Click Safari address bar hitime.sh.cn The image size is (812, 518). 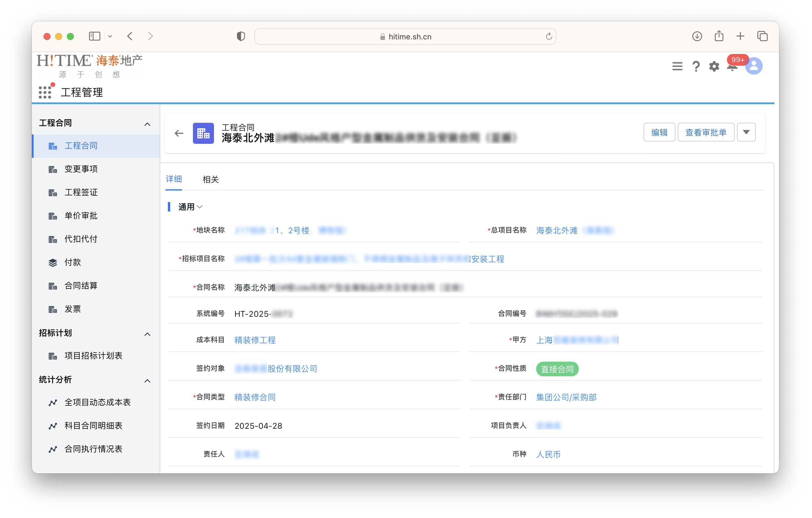(x=405, y=36)
